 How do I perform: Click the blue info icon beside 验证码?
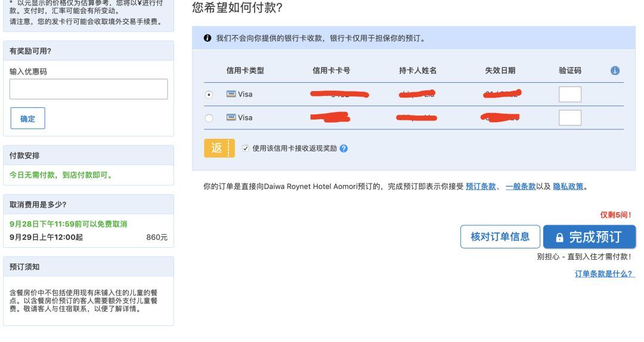615,70
